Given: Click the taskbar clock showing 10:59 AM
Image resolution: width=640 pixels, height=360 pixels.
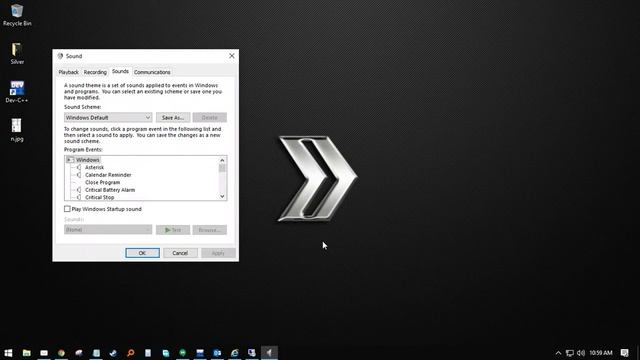Looking at the screenshot, I should coord(601,353).
